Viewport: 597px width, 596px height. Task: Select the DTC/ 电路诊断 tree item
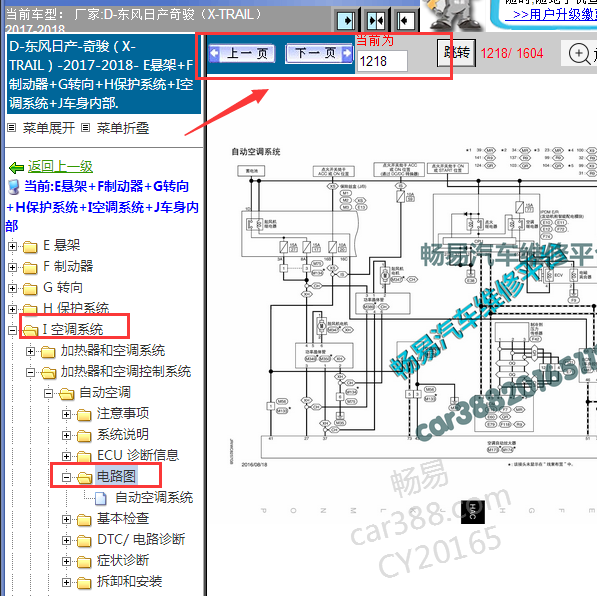coord(141,539)
